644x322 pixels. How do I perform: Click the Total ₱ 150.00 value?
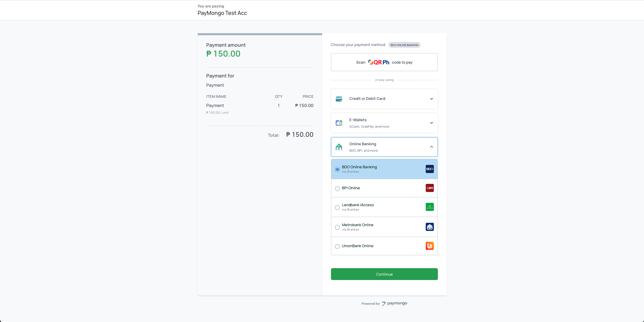point(300,134)
